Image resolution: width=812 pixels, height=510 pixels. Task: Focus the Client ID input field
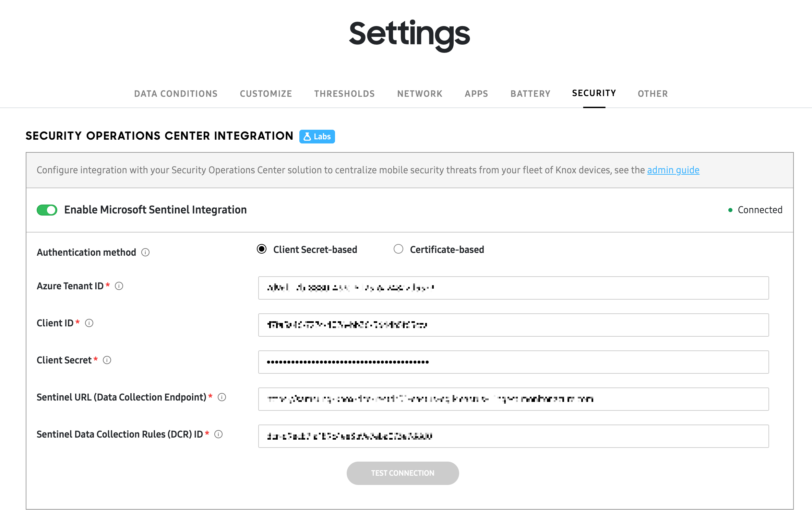tap(513, 325)
